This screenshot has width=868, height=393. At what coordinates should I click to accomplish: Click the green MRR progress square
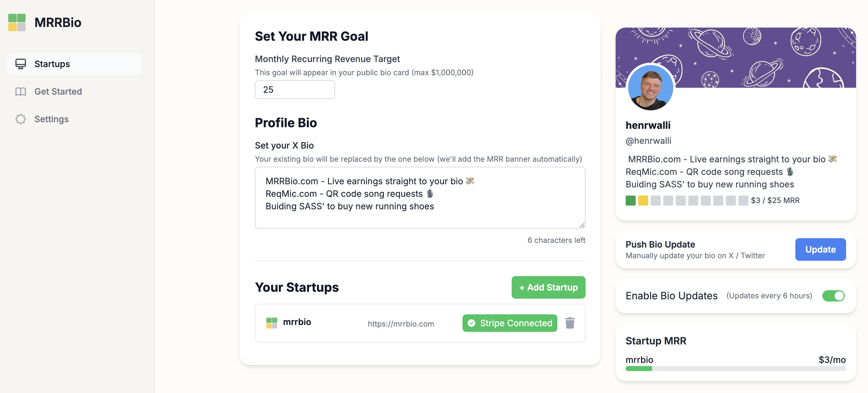click(630, 200)
